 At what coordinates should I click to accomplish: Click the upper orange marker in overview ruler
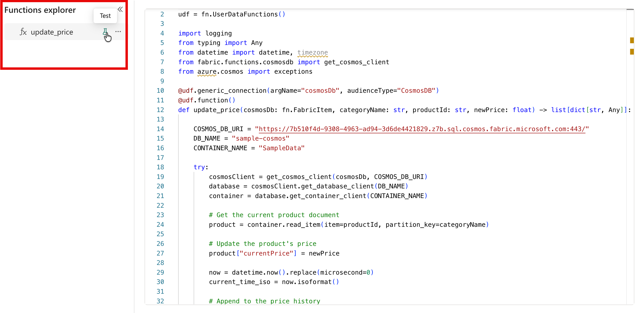(632, 40)
